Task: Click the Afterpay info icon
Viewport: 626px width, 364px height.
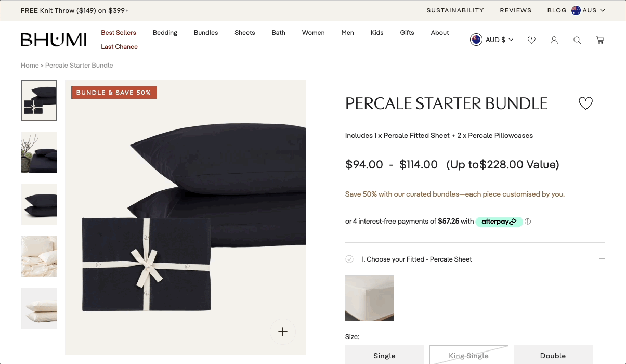Action: [x=528, y=222]
